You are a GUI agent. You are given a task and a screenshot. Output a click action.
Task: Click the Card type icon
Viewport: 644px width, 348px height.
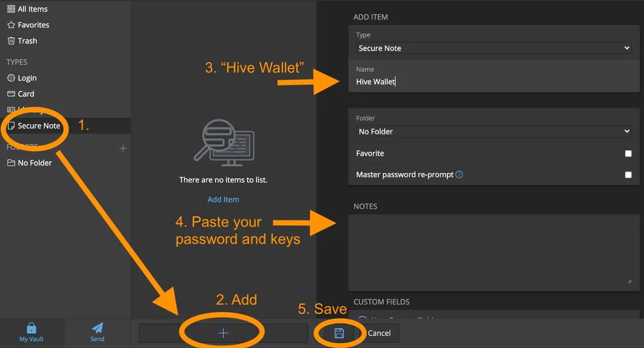pos(11,94)
